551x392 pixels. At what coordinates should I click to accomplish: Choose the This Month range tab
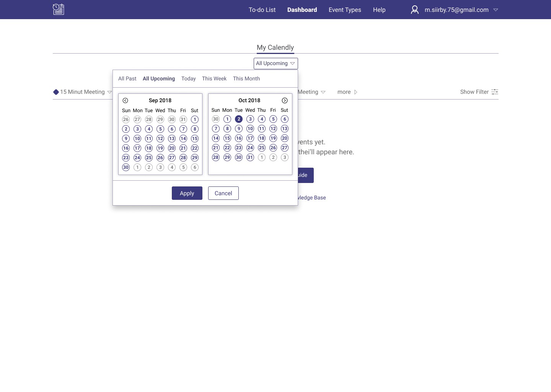tap(246, 78)
